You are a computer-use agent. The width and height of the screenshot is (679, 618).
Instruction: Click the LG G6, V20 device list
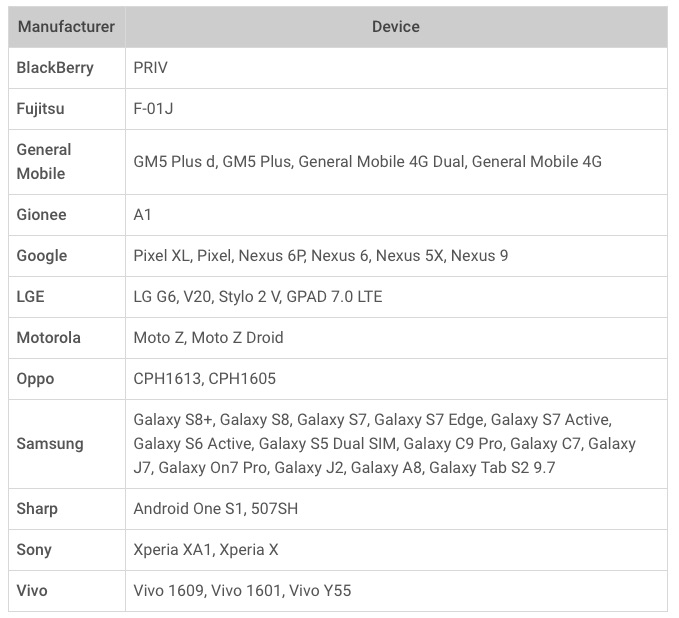coord(258,297)
